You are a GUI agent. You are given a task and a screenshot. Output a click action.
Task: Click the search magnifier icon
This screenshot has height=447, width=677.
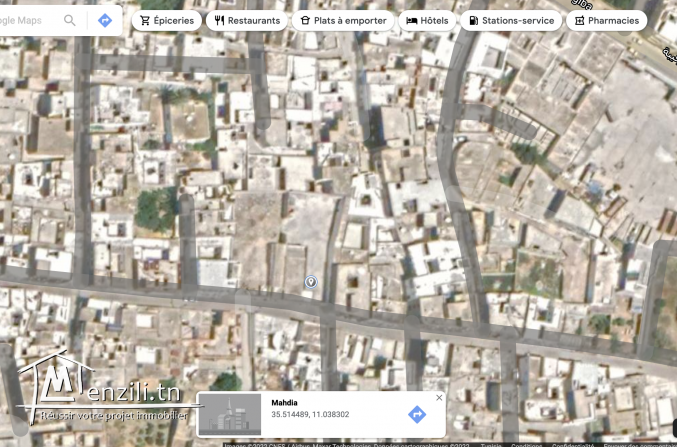(70, 20)
